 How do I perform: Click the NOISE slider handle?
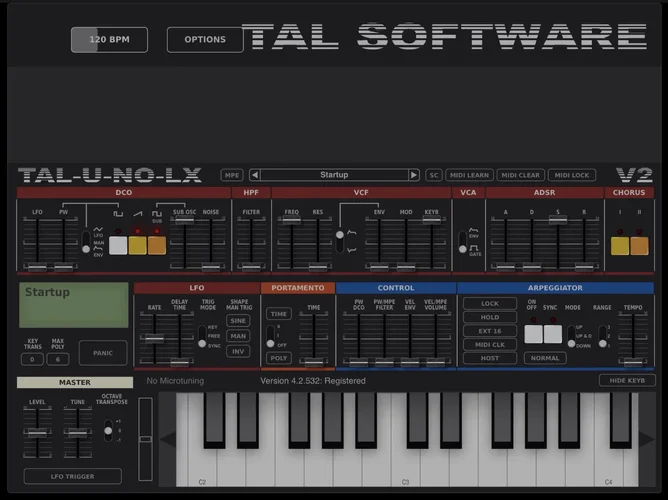click(x=211, y=267)
